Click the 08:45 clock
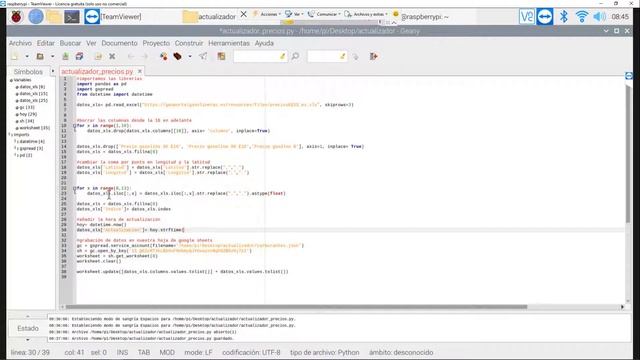Viewport: 640px width, 360px height. [x=620, y=17]
